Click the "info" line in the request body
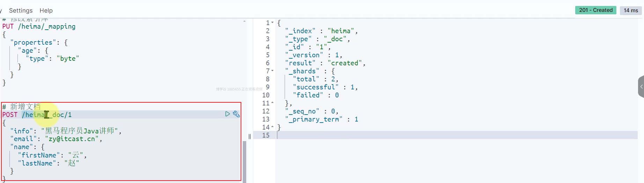Viewport: 644px width, 183px height. pyautogui.click(x=66, y=131)
